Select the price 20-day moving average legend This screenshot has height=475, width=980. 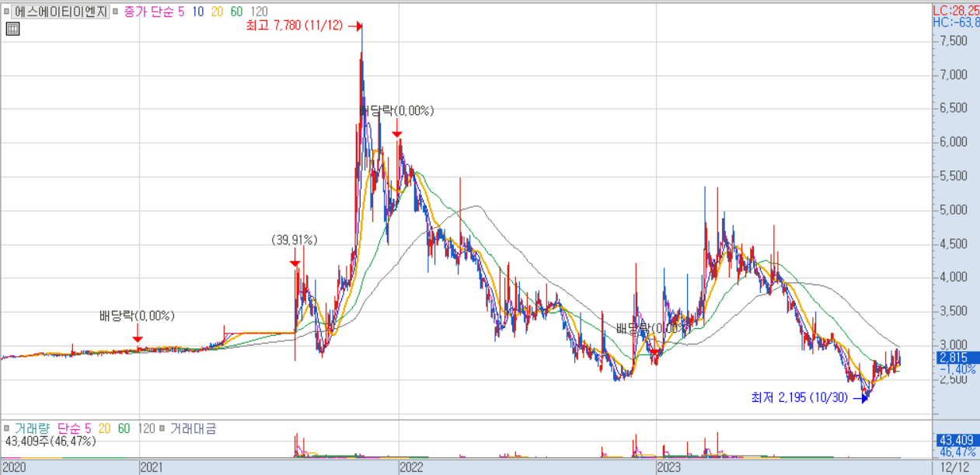(x=218, y=12)
